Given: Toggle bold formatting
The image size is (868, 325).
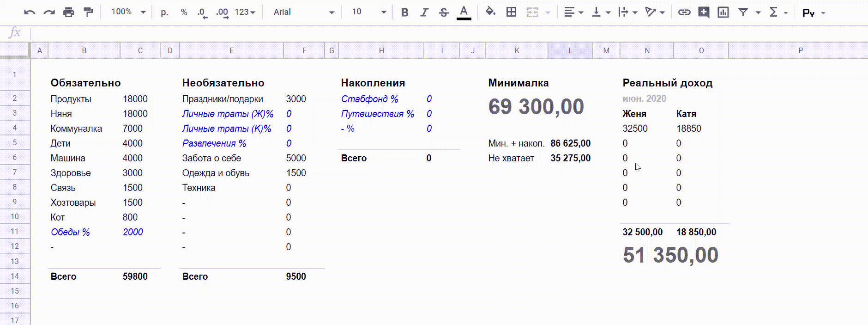Looking at the screenshot, I should tap(404, 12).
